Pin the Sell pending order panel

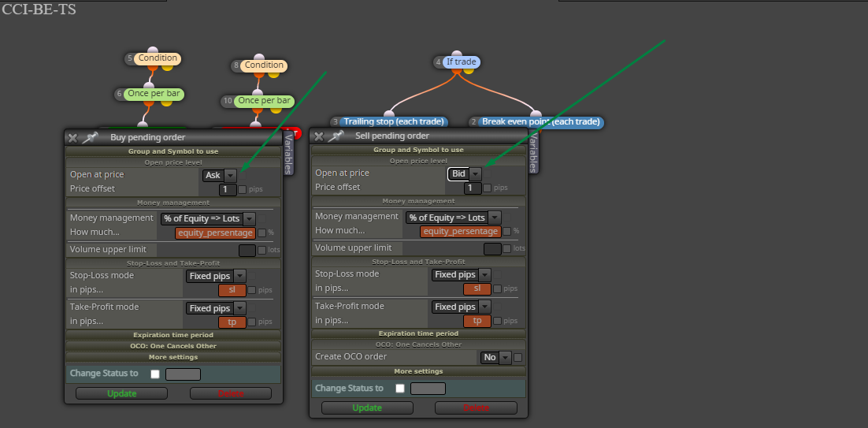(336, 136)
